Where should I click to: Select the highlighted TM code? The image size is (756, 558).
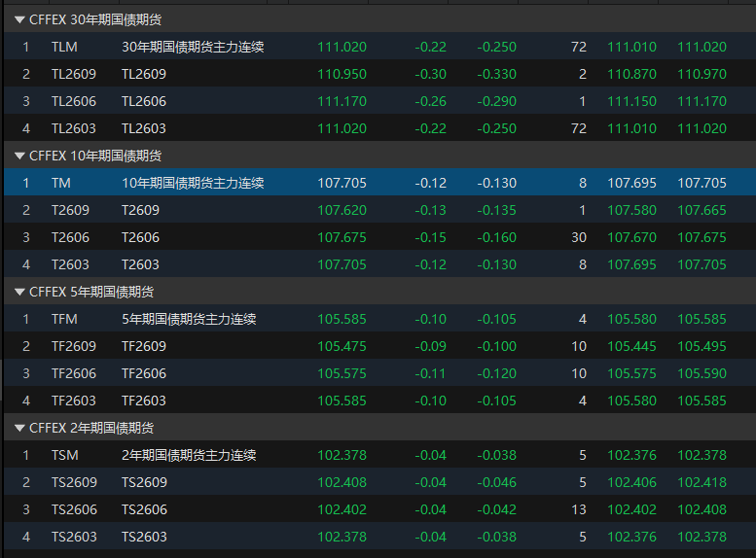pos(61,183)
